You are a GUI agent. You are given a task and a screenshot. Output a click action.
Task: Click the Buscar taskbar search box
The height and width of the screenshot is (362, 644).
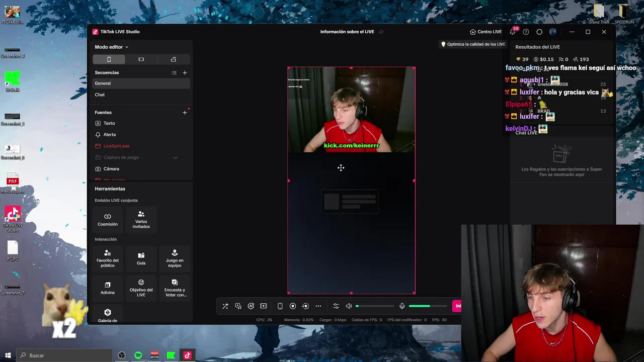tap(64, 355)
